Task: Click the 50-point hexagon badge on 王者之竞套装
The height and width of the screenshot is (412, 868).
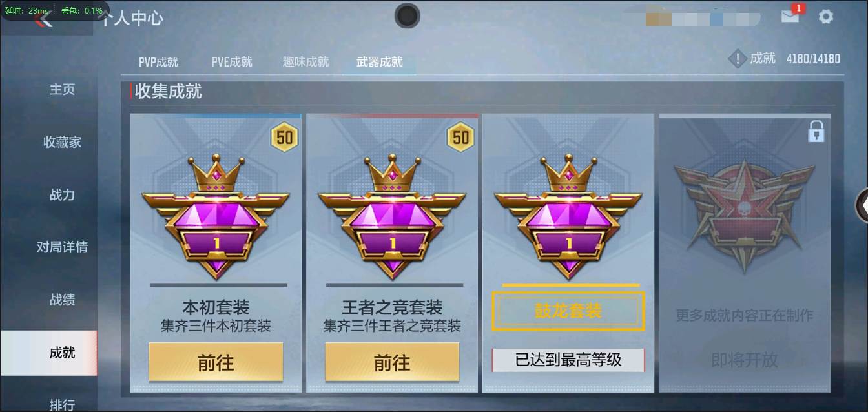Action: 460,138
